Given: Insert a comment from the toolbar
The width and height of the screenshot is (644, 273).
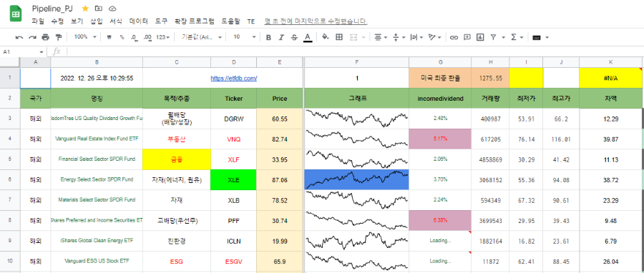Looking at the screenshot, I should (467, 37).
